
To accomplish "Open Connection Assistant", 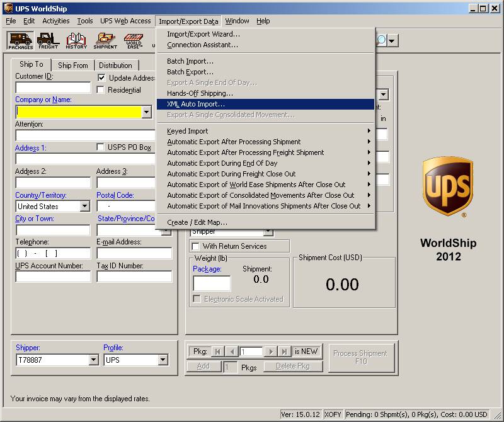I will coord(265,45).
